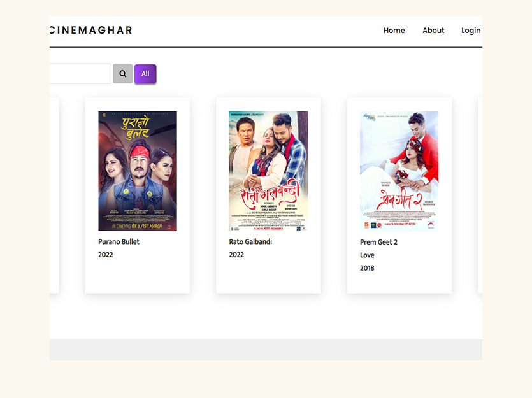The height and width of the screenshot is (398, 532).
Task: Open the Login link
Action: tap(471, 31)
